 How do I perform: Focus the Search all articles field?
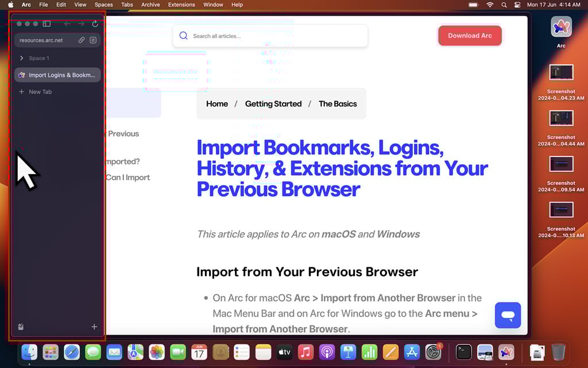[270, 36]
